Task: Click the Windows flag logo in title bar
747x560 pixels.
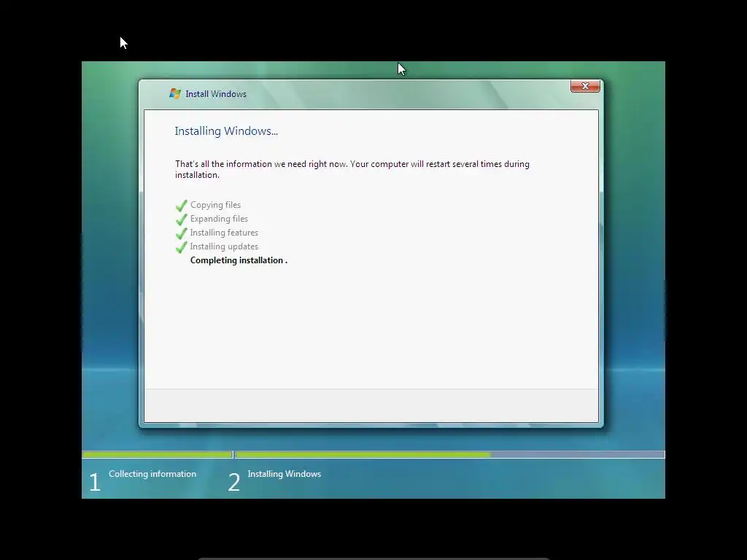Action: 175,94
